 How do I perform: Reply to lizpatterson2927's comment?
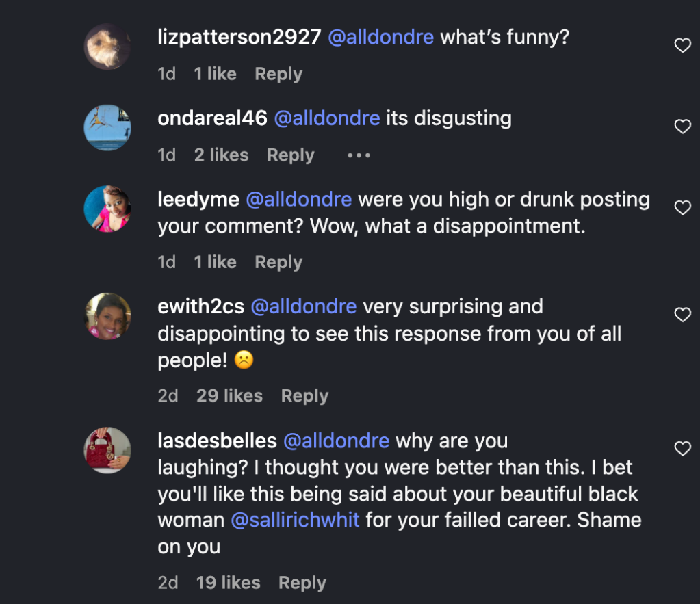pyautogui.click(x=278, y=74)
